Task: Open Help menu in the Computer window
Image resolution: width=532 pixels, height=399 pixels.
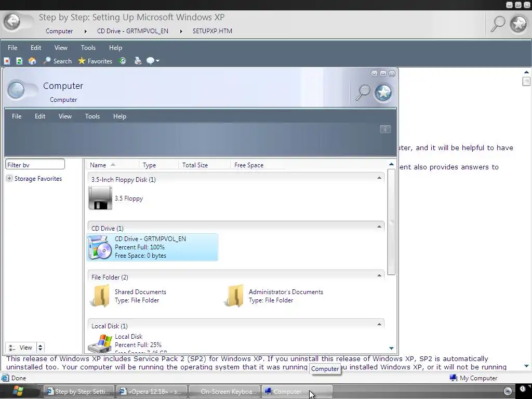Action: 119,116
